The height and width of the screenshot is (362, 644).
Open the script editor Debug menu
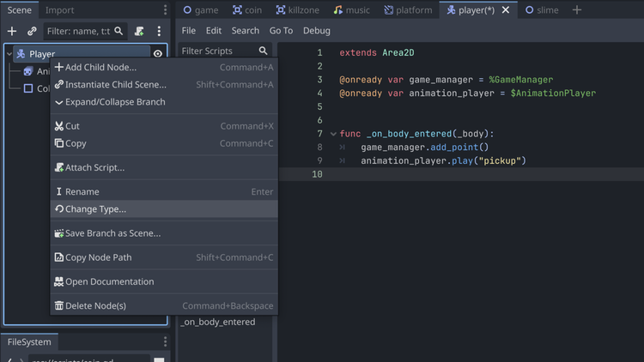[317, 31]
